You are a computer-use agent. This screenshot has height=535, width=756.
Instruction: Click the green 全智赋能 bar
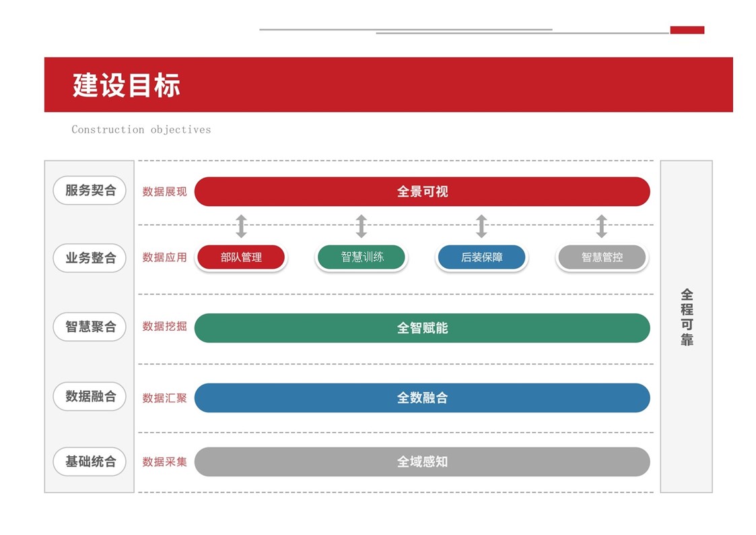coord(422,328)
